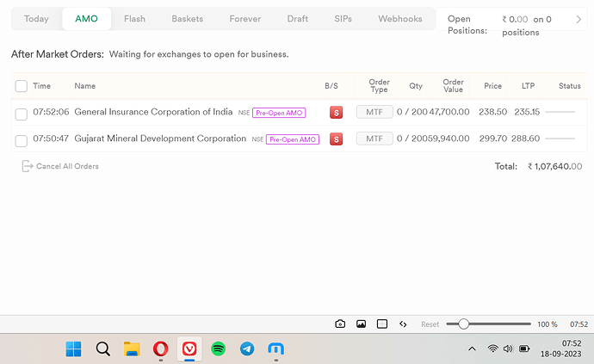Click Pre-Open AMO tag on Gujarat Mineral row
The width and height of the screenshot is (594, 364).
click(293, 139)
